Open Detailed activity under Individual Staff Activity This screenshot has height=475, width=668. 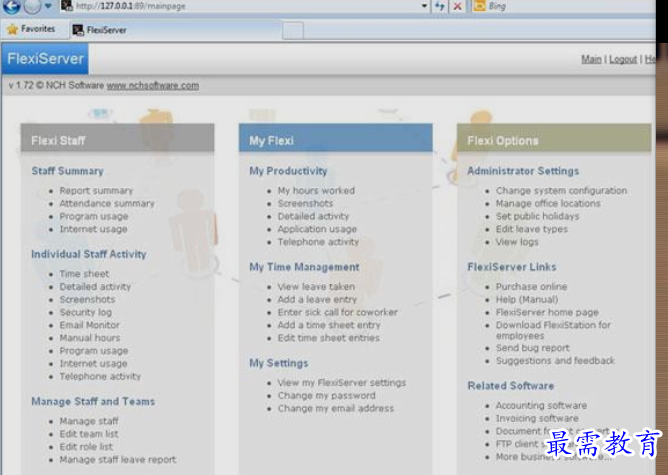coord(95,286)
